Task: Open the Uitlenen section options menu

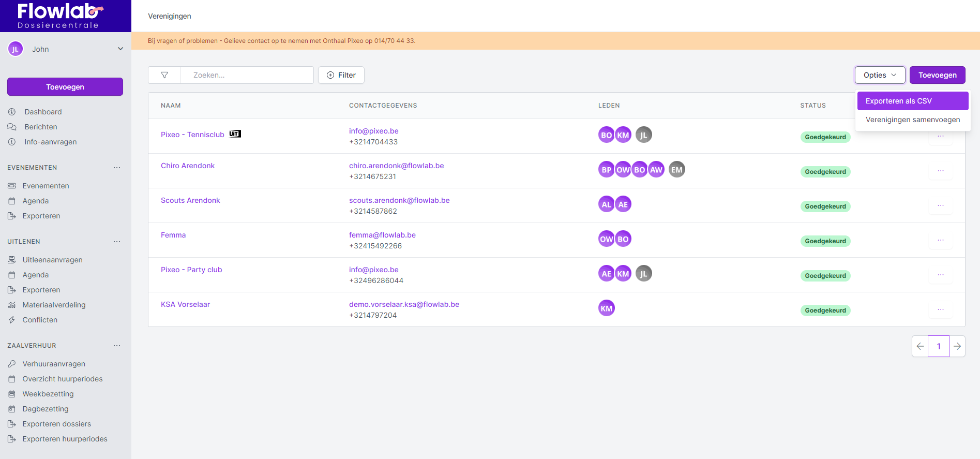Action: (x=117, y=242)
